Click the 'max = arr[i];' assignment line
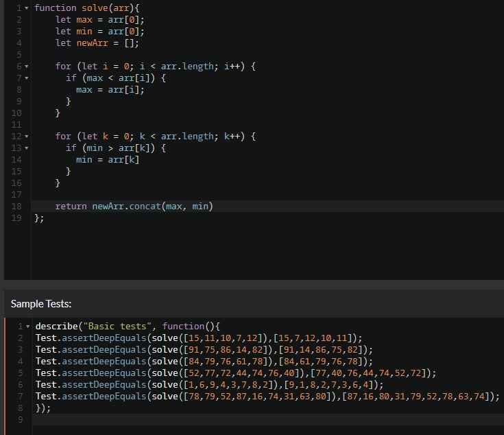504x435 pixels. coord(110,90)
